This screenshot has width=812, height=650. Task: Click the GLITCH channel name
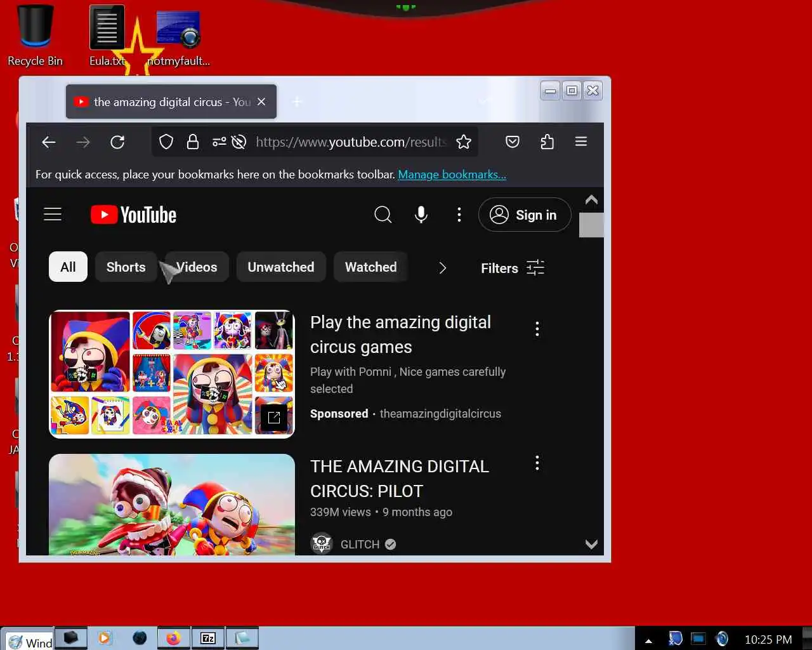coord(360,545)
